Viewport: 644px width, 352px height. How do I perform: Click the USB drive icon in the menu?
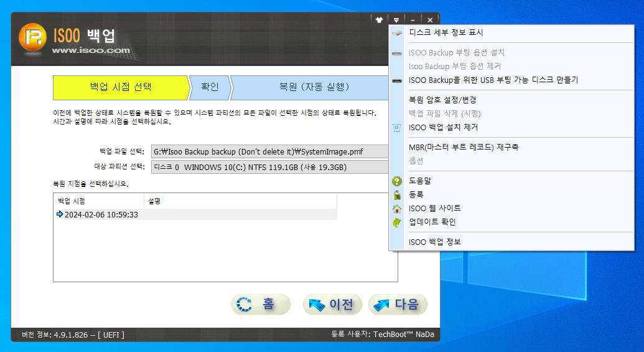click(397, 80)
